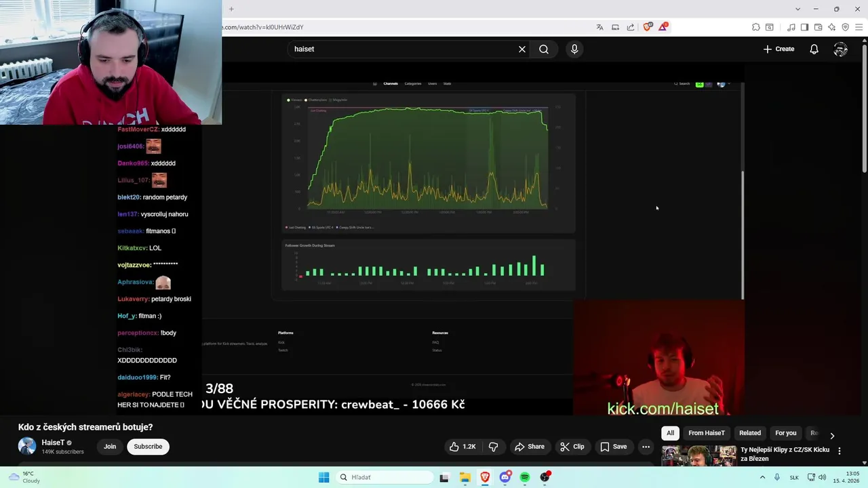This screenshot has width=868, height=488.
Task: Select the For you filter chip
Action: pyautogui.click(x=785, y=433)
